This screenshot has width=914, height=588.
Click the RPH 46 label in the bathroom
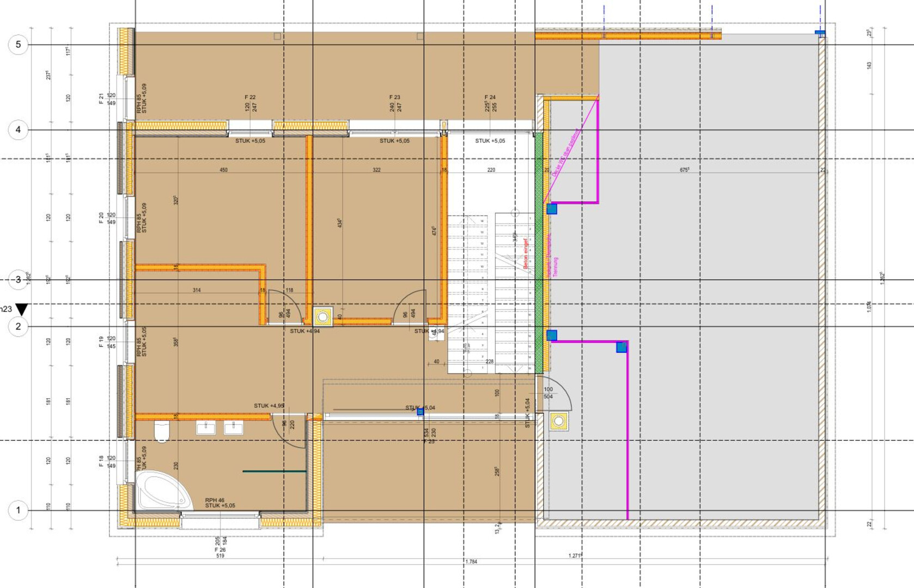[x=215, y=500]
